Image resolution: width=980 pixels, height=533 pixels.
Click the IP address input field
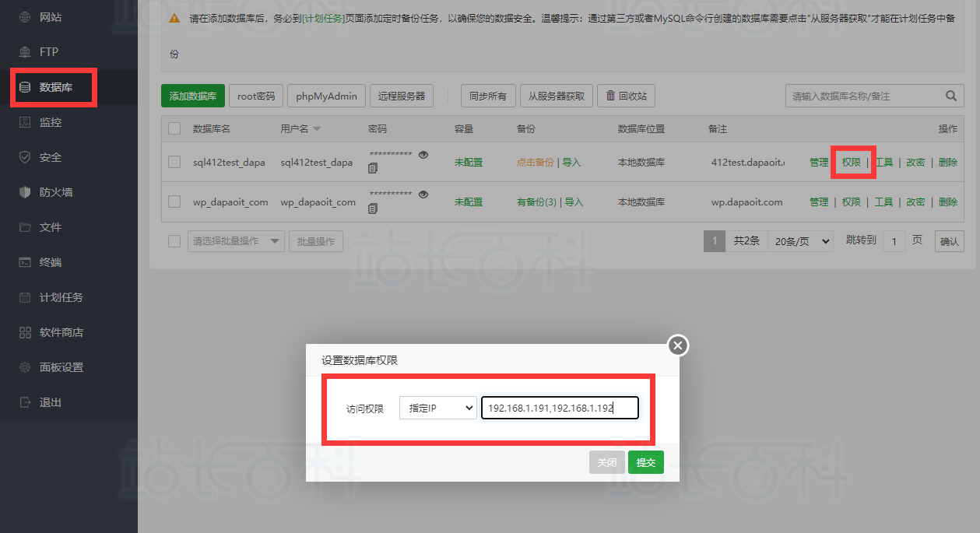[560, 408]
